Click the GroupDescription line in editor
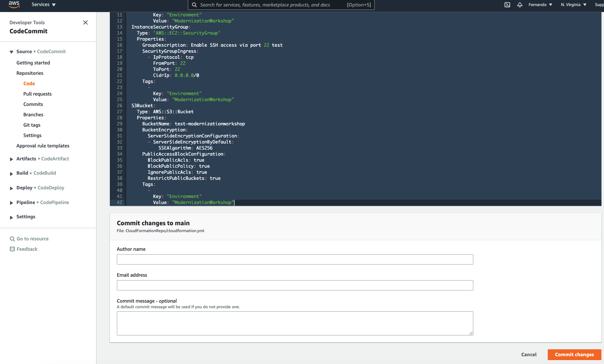Image resolution: width=604 pixels, height=364 pixels. [x=212, y=45]
